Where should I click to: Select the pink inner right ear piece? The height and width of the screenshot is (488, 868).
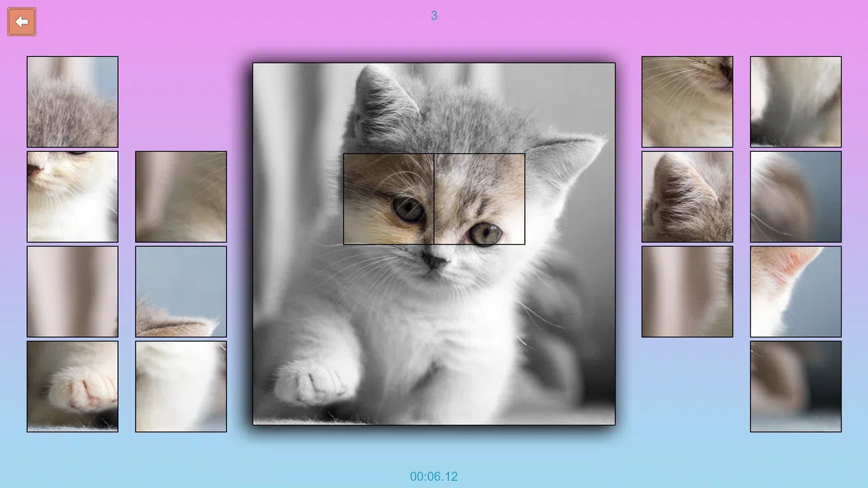[796, 291]
